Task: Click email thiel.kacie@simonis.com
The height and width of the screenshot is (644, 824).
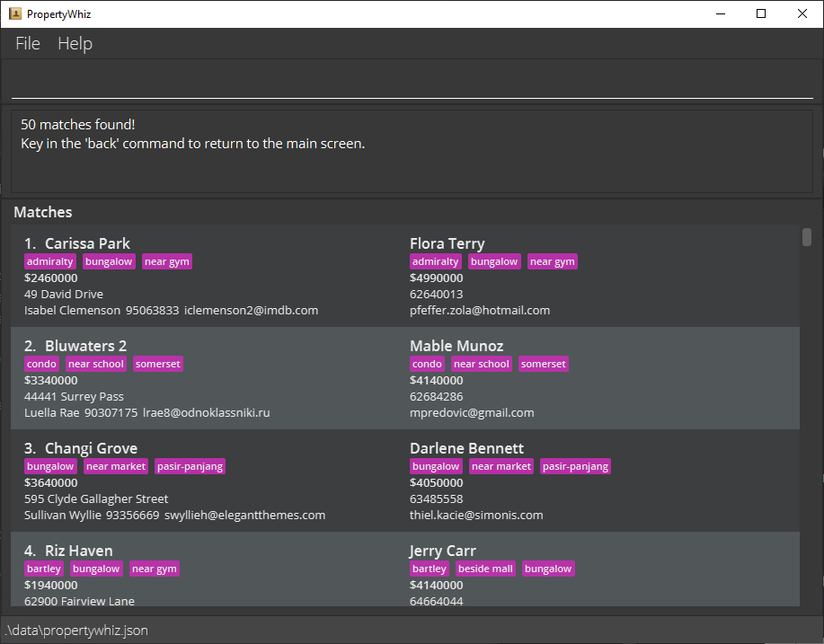Action: (x=476, y=516)
